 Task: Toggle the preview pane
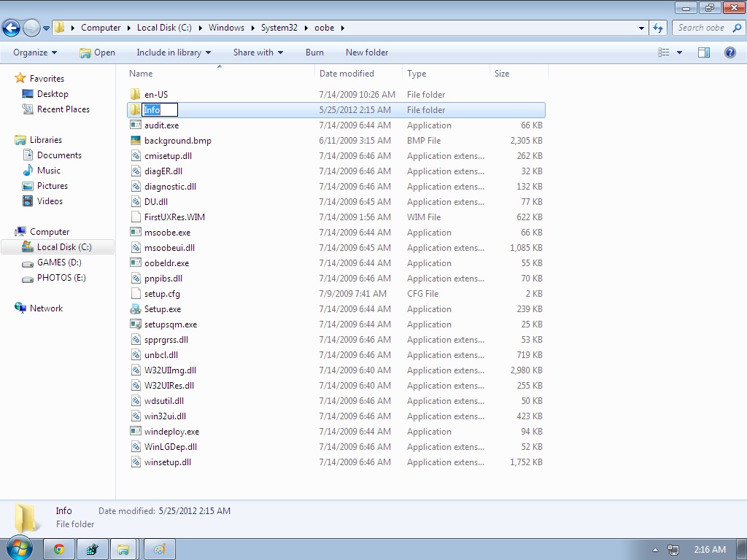tap(704, 52)
